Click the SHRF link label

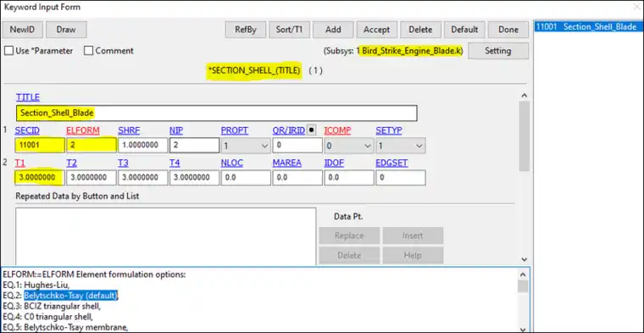coord(129,130)
